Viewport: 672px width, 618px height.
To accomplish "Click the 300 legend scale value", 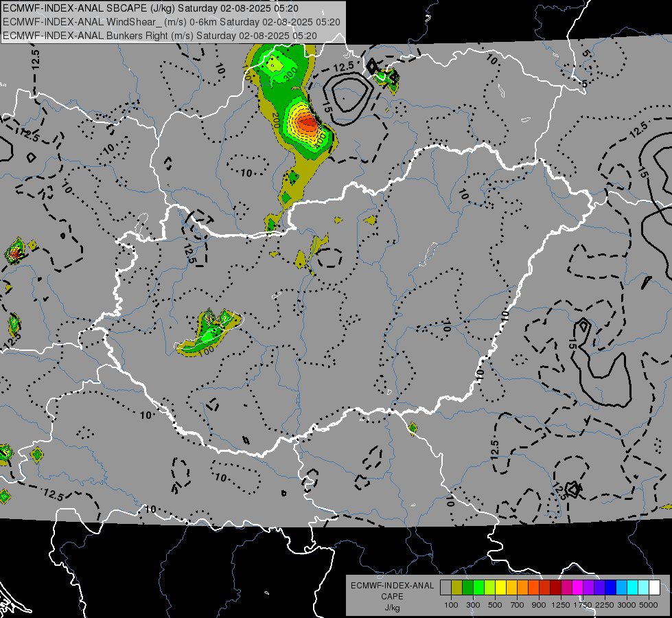I will coord(473,605).
